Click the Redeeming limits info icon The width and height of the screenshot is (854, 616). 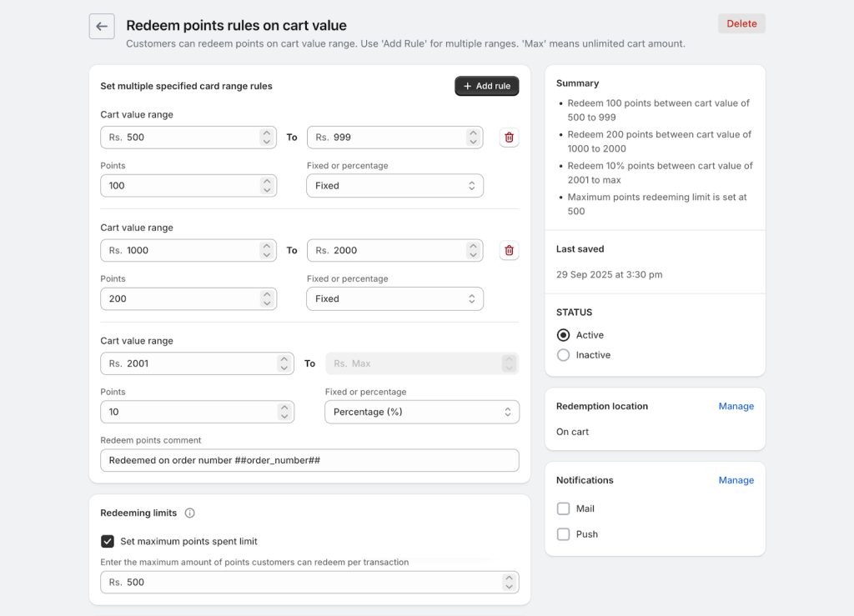(x=189, y=513)
